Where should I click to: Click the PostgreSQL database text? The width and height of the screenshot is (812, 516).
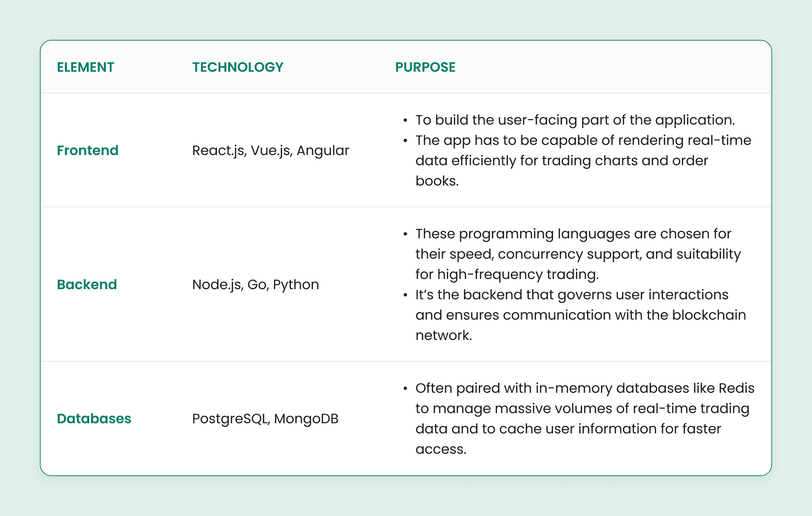tap(230, 419)
